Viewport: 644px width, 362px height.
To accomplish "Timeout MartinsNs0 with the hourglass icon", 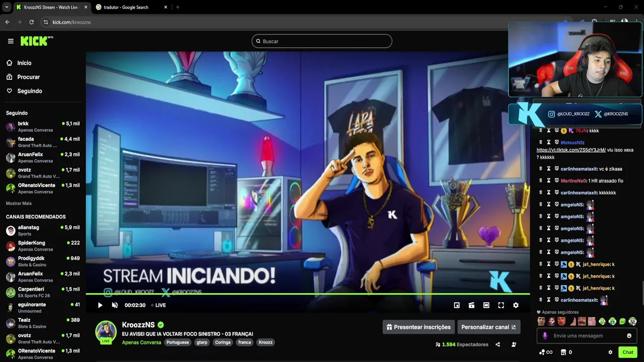I will [549, 181].
